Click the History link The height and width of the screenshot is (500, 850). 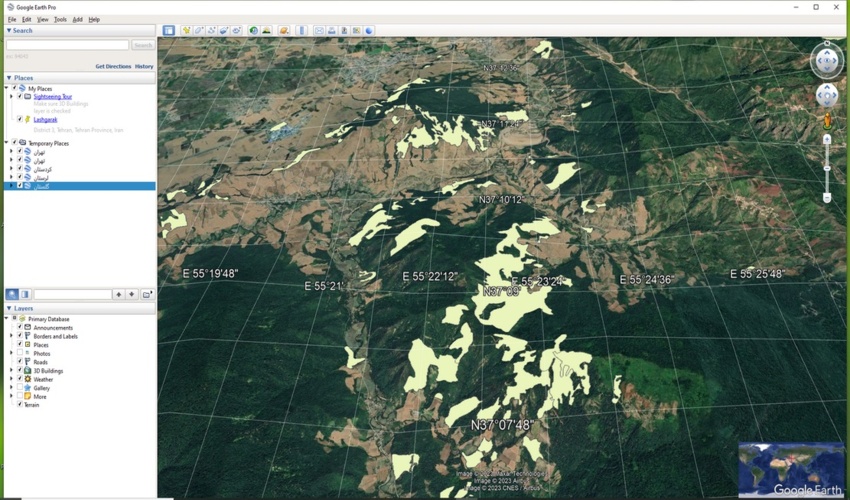click(x=144, y=66)
